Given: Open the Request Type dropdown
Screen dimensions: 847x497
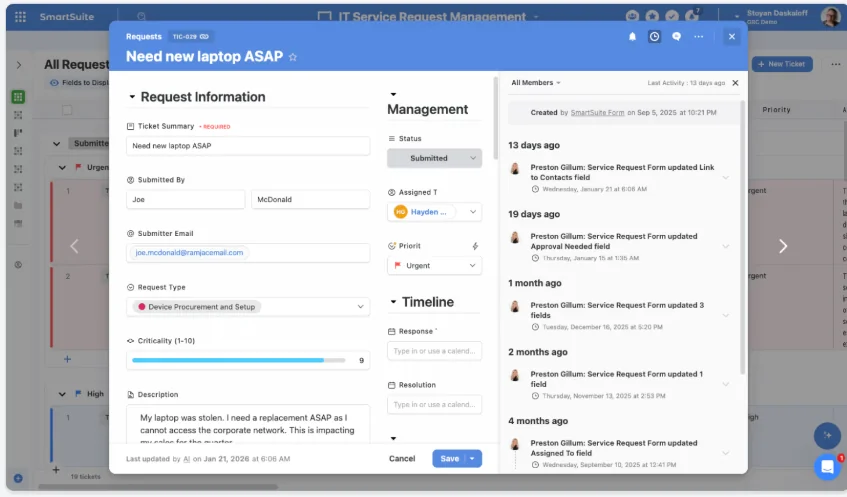Looking at the screenshot, I should click(248, 307).
